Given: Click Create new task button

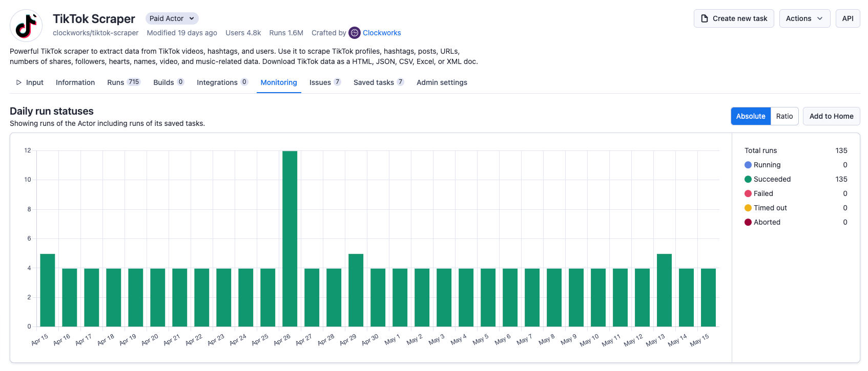Looking at the screenshot, I should coord(734,18).
